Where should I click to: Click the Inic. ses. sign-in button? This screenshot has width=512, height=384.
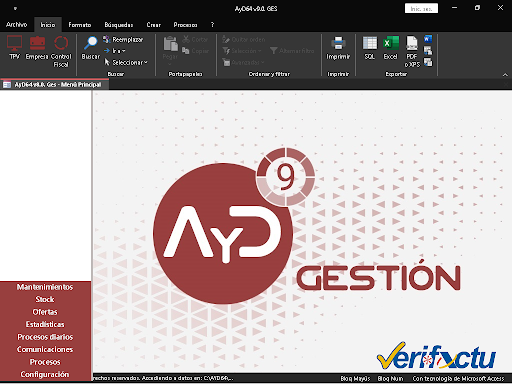(x=421, y=8)
